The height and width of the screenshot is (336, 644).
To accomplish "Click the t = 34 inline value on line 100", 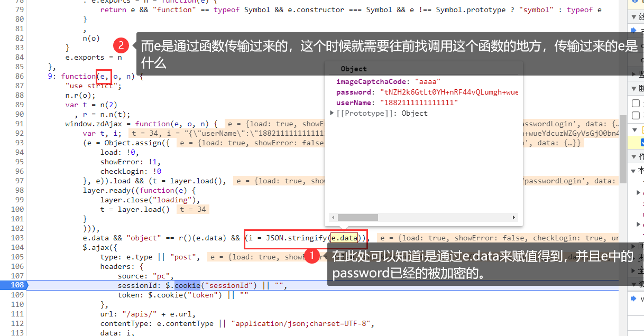I will [193, 209].
